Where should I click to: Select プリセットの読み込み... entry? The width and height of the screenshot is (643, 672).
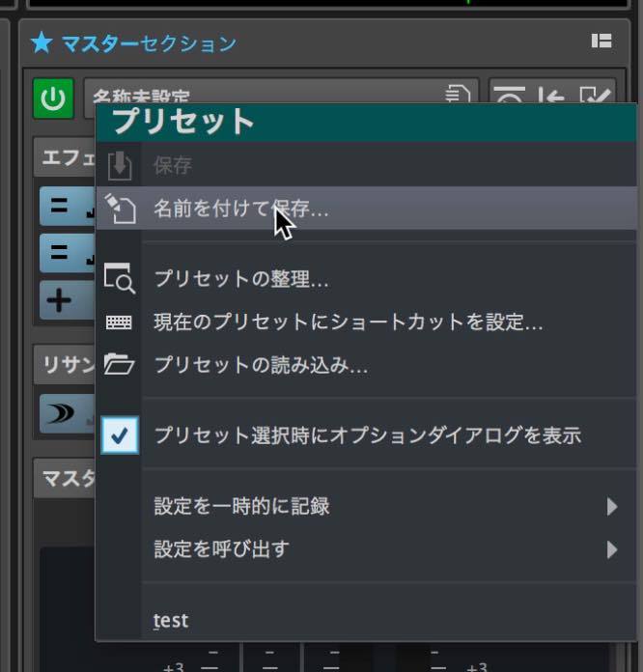coord(366,365)
